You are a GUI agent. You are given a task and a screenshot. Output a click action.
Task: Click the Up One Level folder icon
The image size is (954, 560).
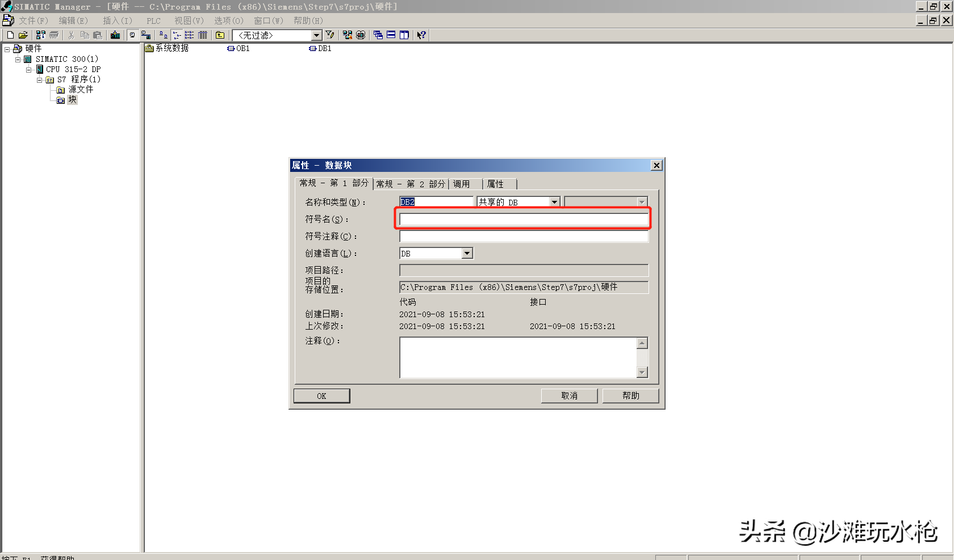click(220, 35)
